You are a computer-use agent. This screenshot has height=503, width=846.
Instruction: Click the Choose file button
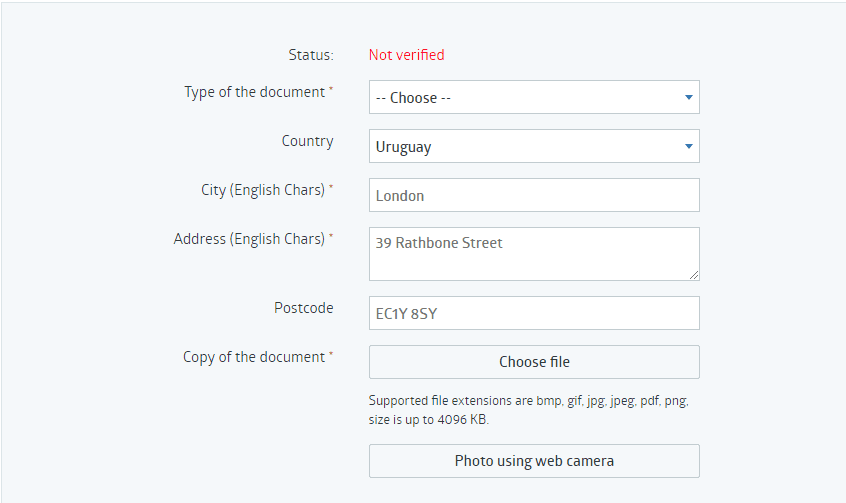click(x=534, y=362)
